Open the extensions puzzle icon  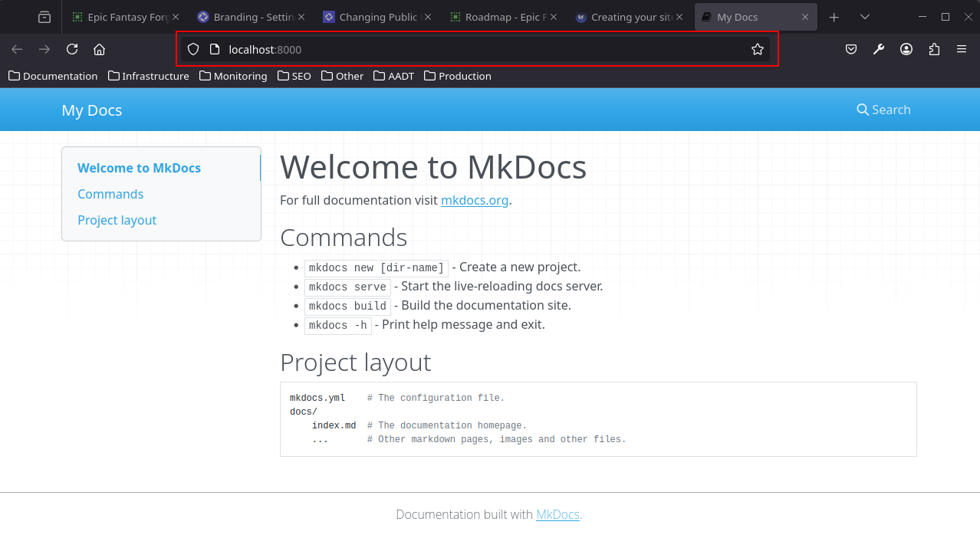tap(934, 49)
